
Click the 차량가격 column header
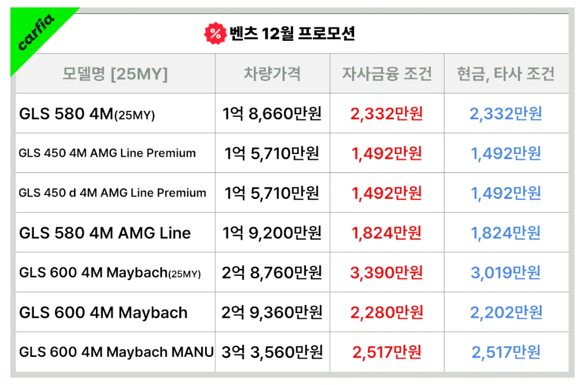273,74
